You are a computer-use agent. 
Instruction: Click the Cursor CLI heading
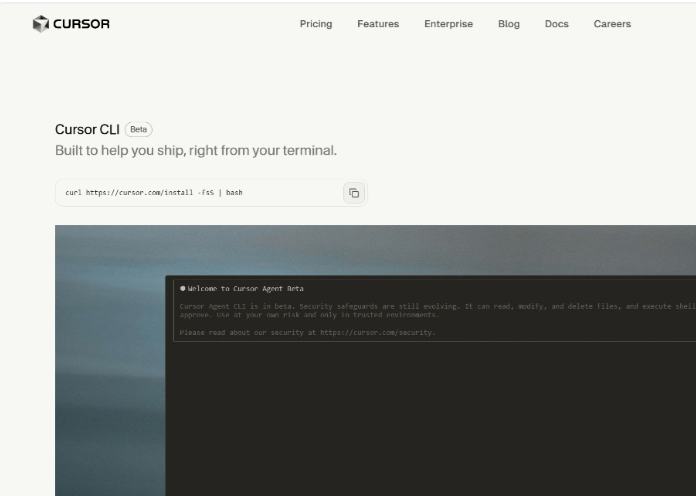[87, 129]
